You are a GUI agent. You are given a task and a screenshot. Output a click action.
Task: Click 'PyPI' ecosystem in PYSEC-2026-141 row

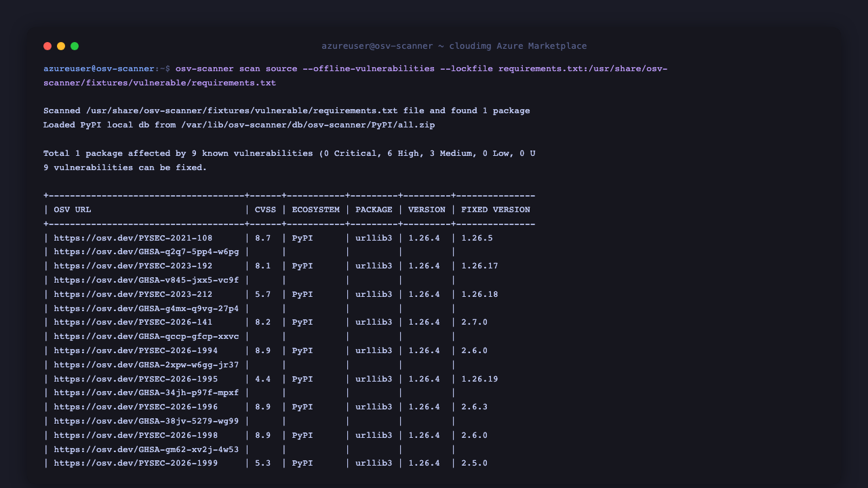click(x=302, y=322)
